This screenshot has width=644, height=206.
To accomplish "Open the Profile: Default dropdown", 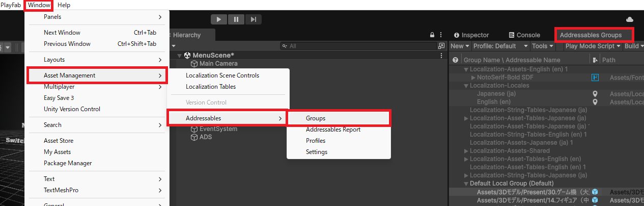I will (500, 46).
